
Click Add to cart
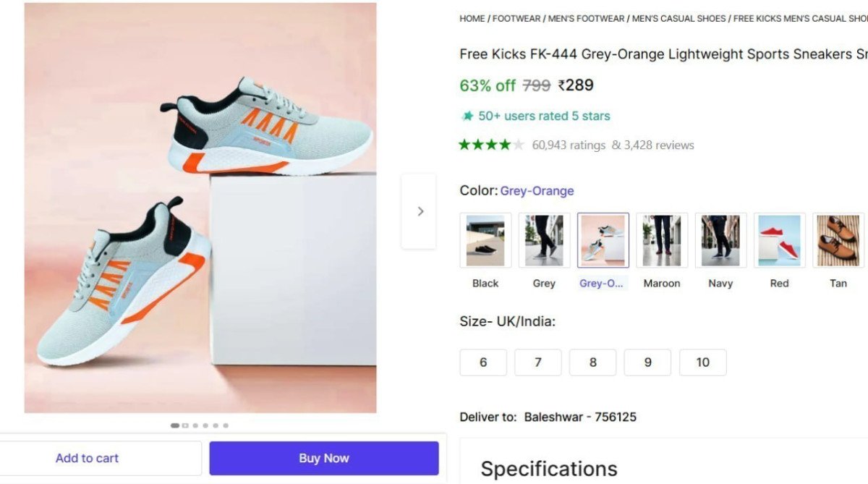point(87,457)
